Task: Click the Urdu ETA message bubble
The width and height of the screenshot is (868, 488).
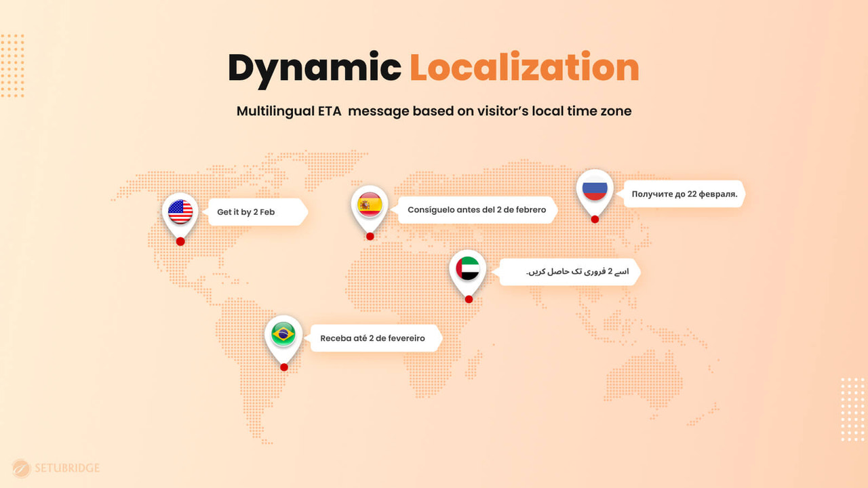Action: click(568, 271)
